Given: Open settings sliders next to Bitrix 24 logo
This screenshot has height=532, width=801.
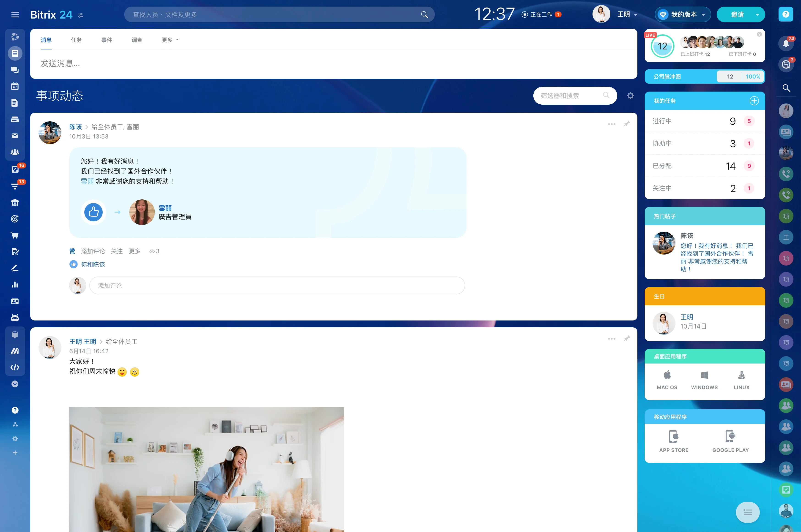Looking at the screenshot, I should [80, 15].
